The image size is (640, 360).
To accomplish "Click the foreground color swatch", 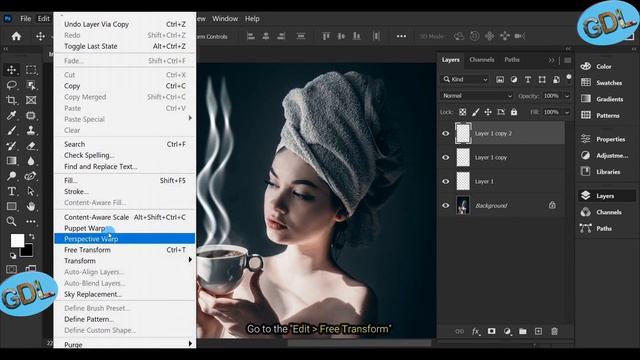I will point(17,240).
